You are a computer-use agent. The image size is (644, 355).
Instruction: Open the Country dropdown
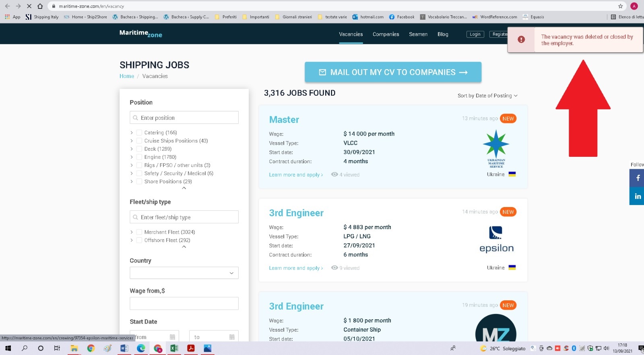[184, 273]
